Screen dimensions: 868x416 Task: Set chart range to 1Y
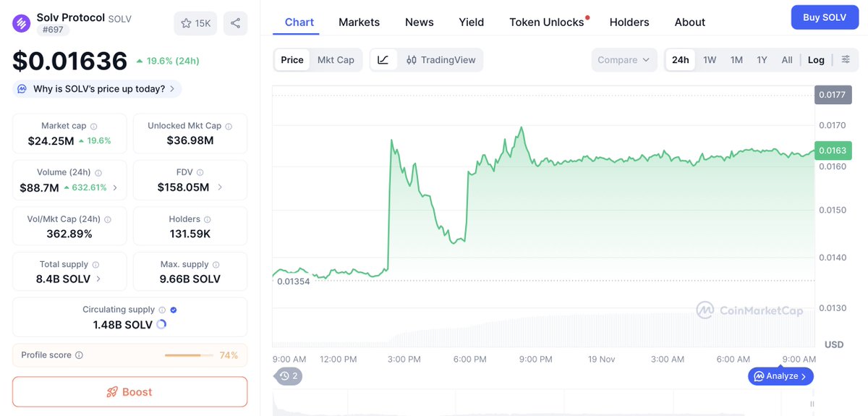762,60
